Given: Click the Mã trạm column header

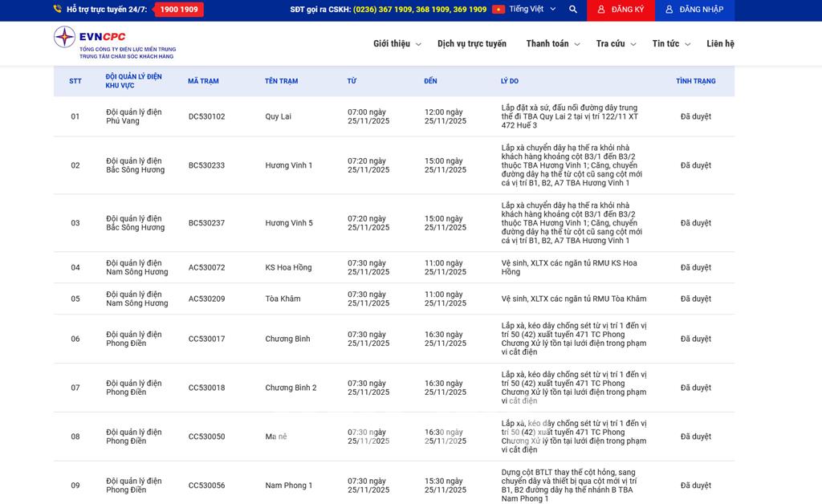Looking at the screenshot, I should [x=203, y=81].
